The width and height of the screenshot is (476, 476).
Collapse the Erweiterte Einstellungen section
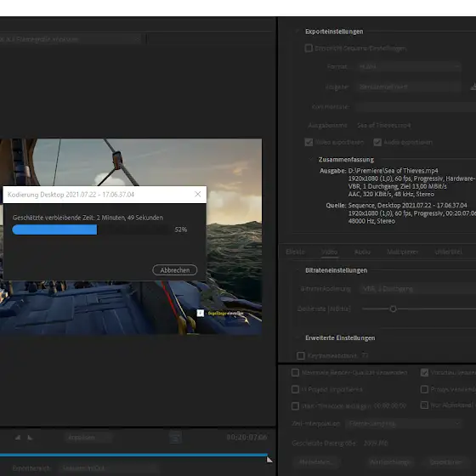click(297, 338)
